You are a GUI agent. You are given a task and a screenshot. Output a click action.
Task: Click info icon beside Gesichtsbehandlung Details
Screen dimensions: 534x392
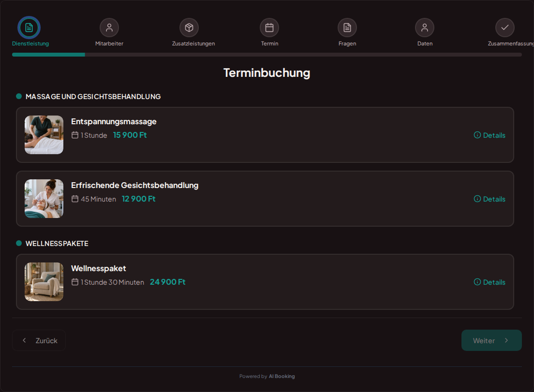pos(477,199)
